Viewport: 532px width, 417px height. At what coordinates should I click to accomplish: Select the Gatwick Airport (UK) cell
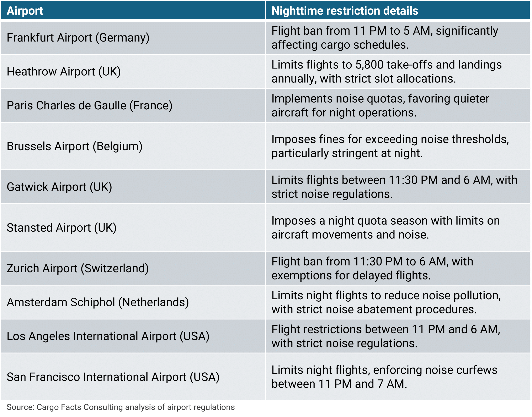133,187
